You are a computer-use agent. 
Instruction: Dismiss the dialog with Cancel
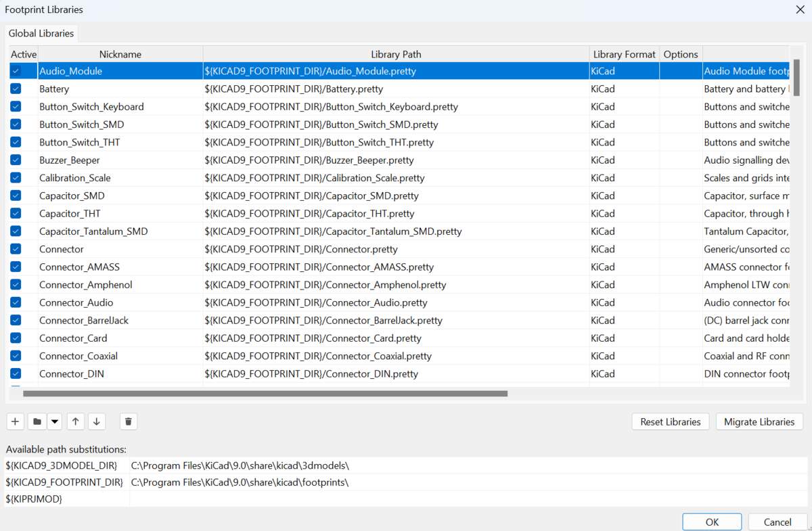(x=777, y=522)
